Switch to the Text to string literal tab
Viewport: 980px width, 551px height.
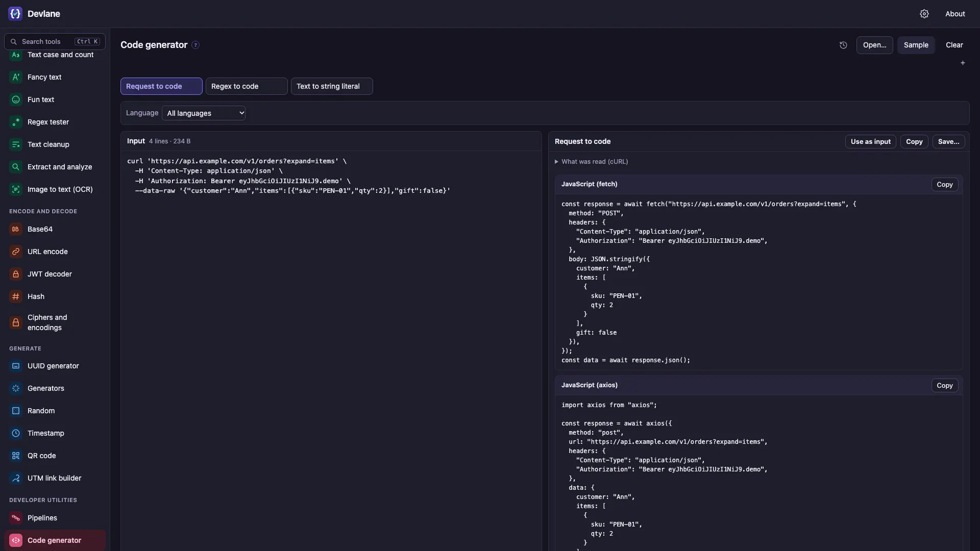[332, 86]
